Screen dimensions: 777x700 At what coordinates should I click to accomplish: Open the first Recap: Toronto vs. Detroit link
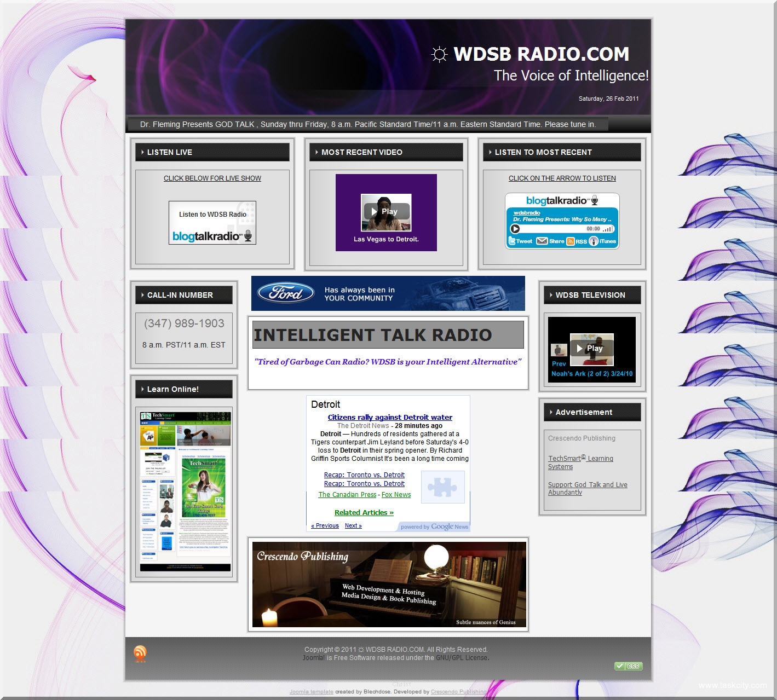(x=364, y=475)
